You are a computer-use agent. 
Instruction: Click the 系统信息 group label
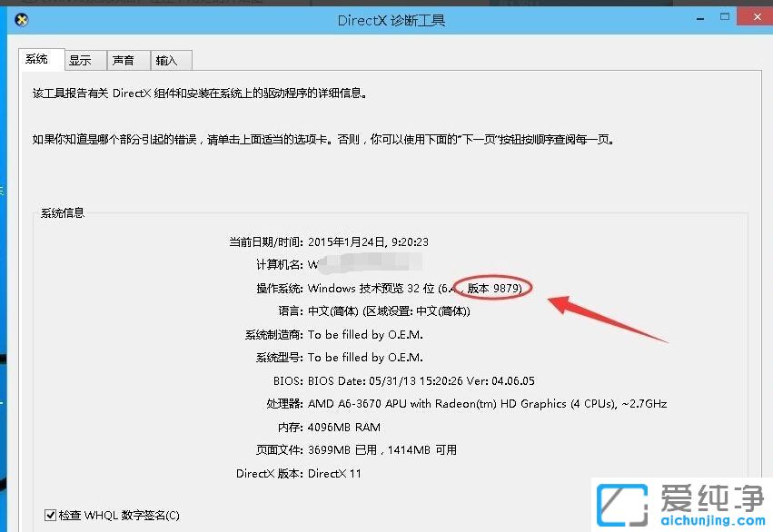coord(61,213)
